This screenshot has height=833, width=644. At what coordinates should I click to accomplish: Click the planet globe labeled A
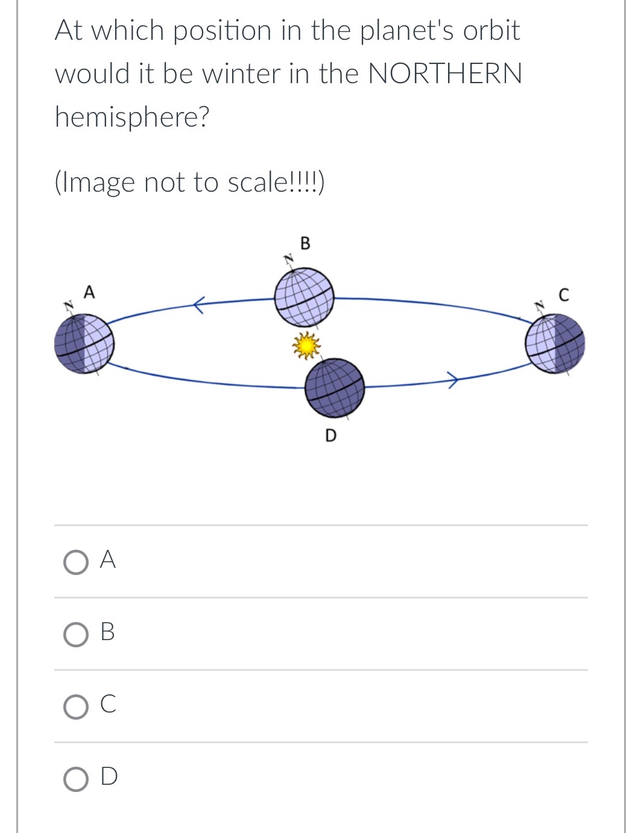84,345
